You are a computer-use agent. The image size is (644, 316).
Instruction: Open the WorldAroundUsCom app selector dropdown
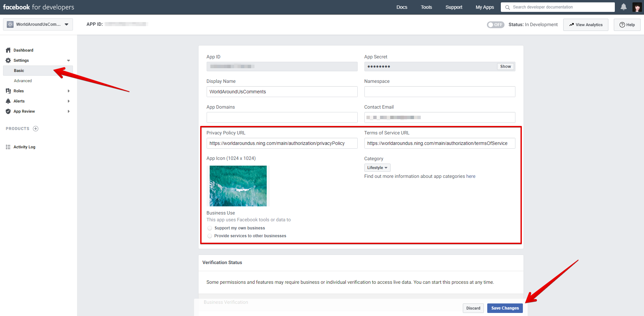click(38, 24)
